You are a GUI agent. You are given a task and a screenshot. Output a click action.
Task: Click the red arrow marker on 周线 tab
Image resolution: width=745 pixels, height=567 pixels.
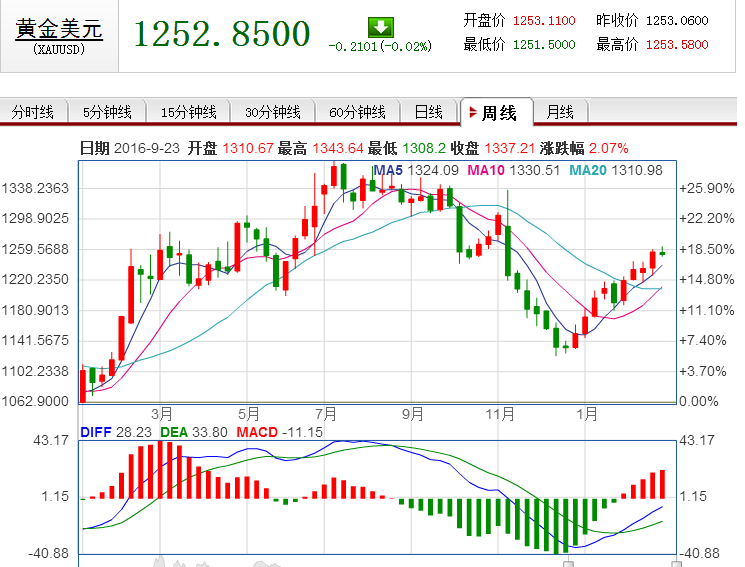(473, 113)
